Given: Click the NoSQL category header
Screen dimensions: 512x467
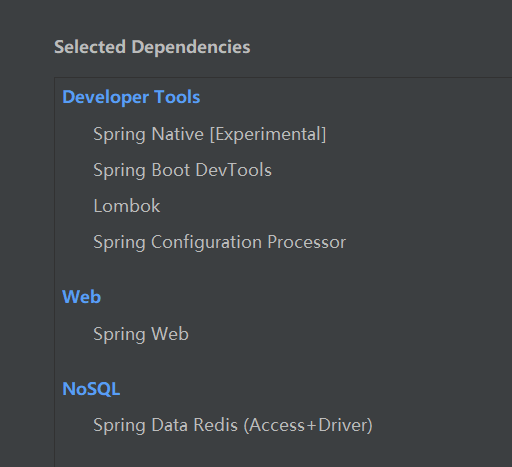Looking at the screenshot, I should click(91, 389).
